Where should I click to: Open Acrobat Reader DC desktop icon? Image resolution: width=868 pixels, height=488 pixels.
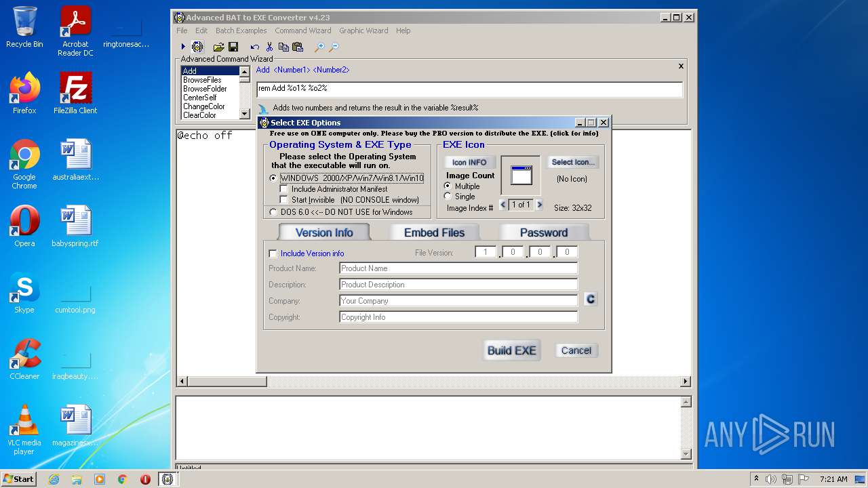click(x=75, y=30)
